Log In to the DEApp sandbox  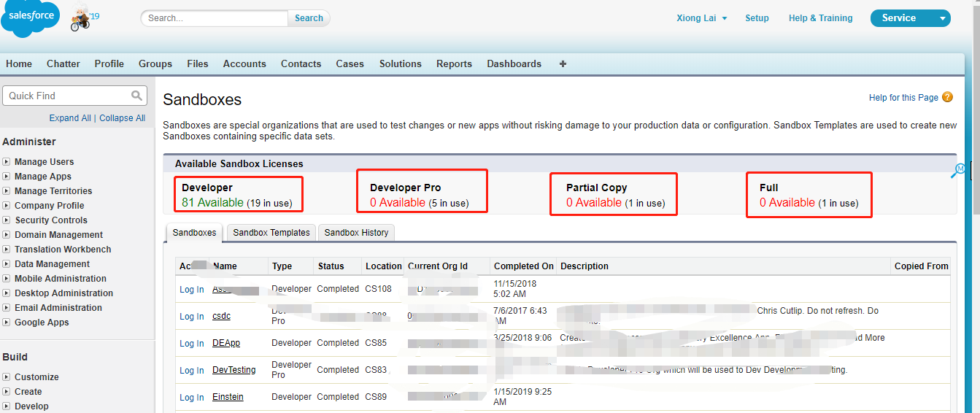[192, 344]
